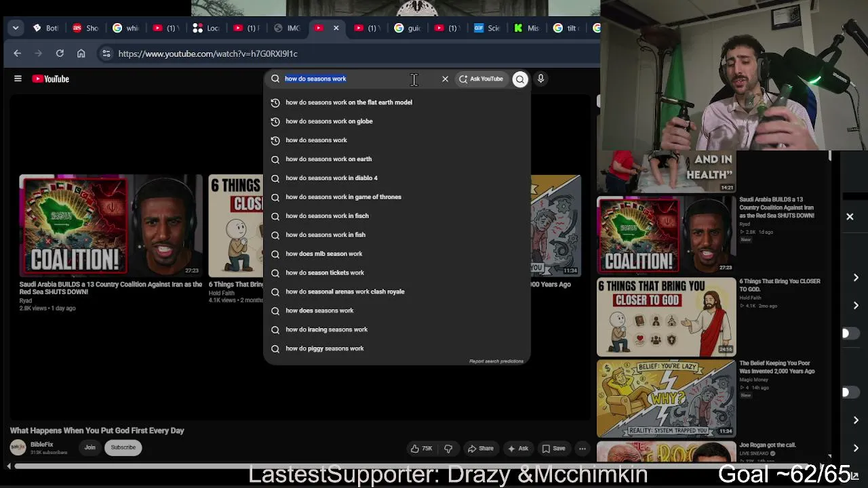
Task: Select suggestion 'seasons work in diablo 4'
Action: (x=397, y=178)
